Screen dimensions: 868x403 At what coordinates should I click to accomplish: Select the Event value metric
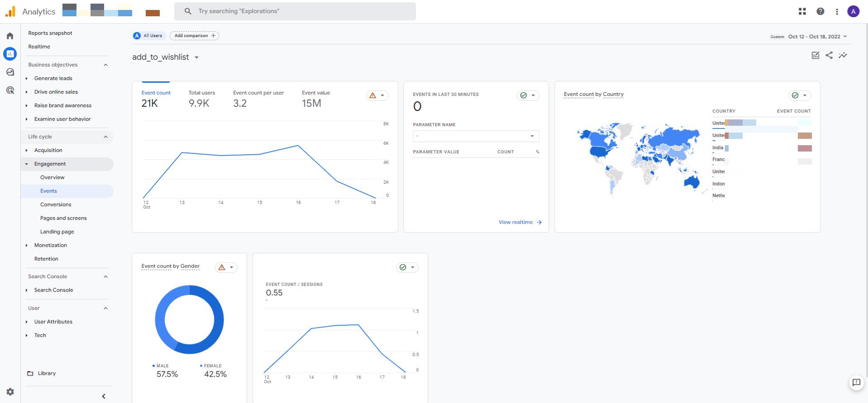[x=316, y=99]
